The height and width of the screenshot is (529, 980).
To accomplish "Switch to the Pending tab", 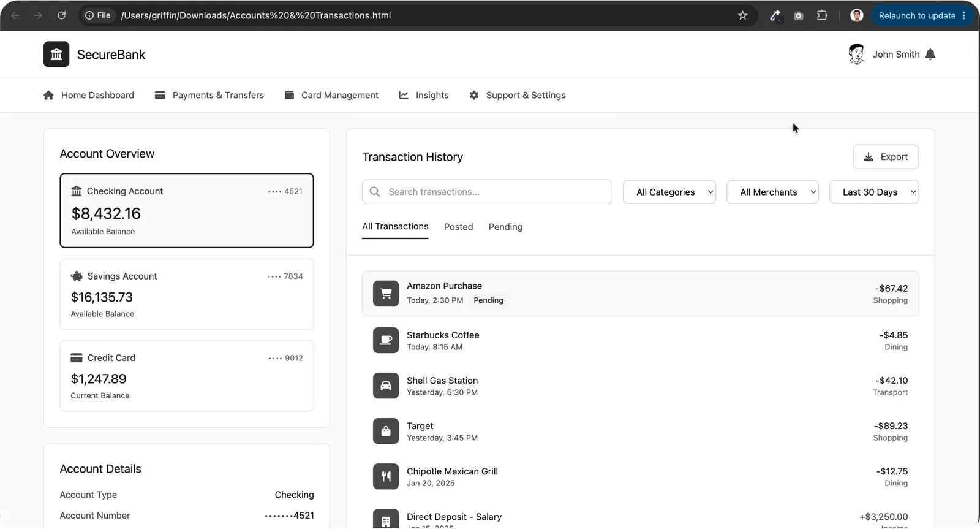I will pyautogui.click(x=506, y=227).
